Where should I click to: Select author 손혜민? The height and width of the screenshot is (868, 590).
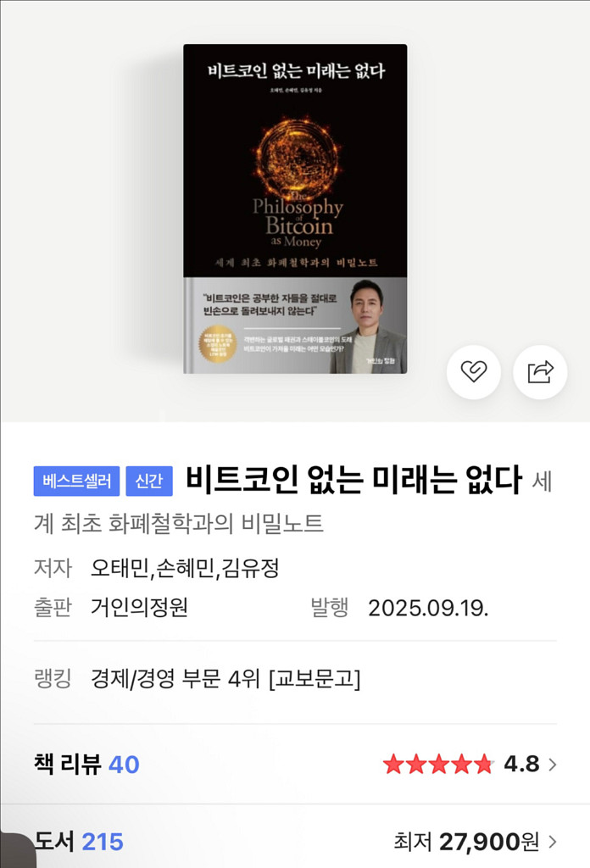(x=185, y=568)
